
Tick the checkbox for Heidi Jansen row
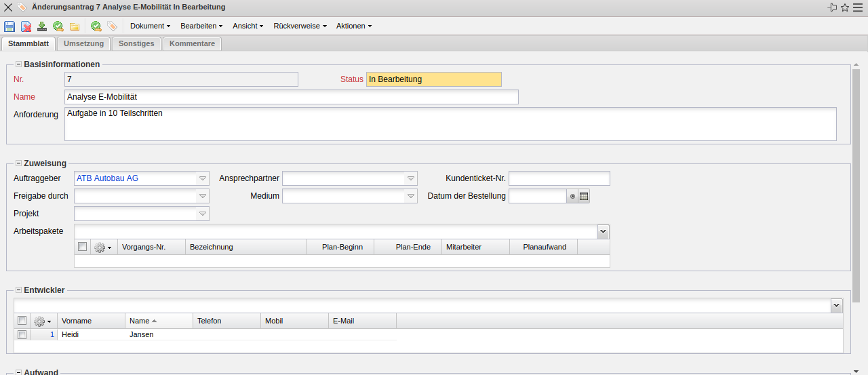[x=22, y=334]
